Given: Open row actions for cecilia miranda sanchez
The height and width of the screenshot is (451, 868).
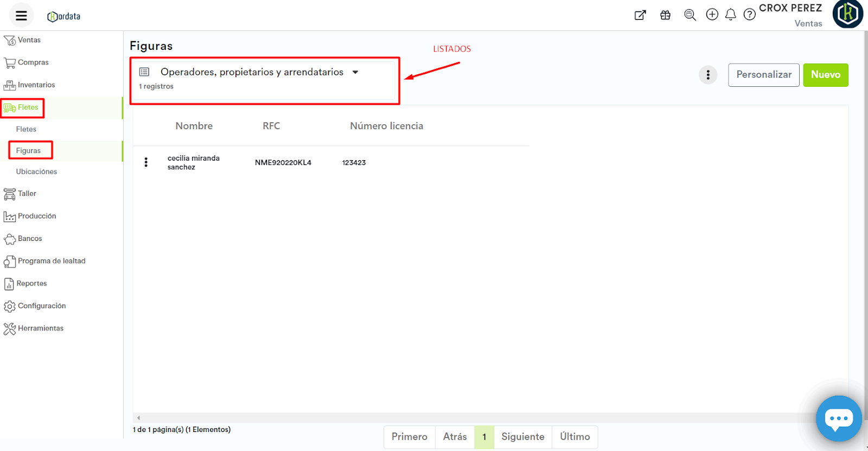Looking at the screenshot, I should click(x=146, y=162).
